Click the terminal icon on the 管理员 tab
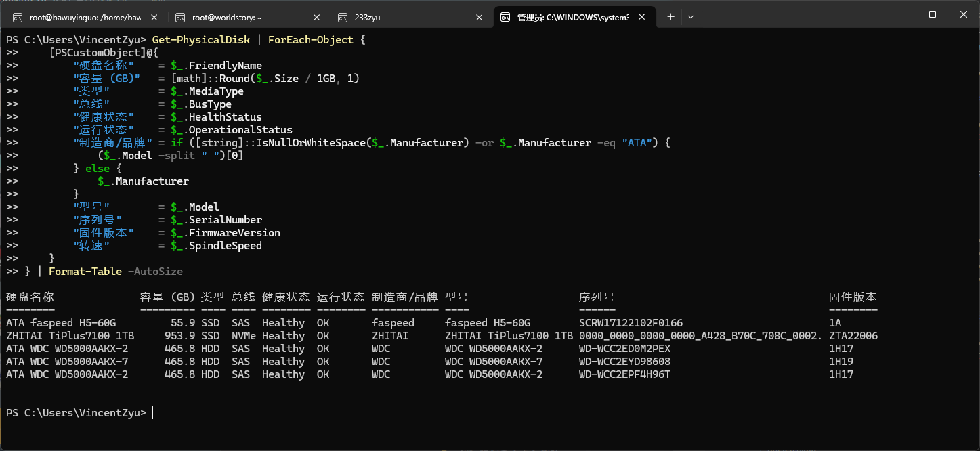Screen dimensions: 980x451 (x=505, y=17)
